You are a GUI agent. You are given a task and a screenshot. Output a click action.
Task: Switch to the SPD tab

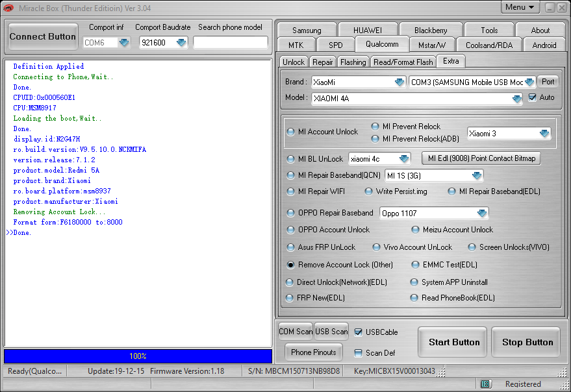(x=335, y=45)
